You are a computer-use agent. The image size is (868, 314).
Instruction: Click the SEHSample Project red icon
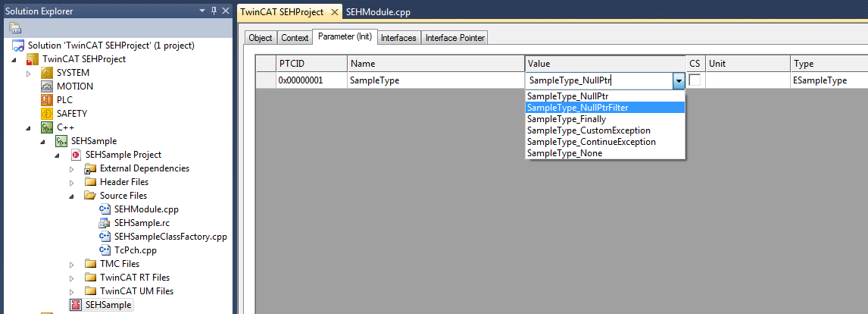pyautogui.click(x=76, y=154)
